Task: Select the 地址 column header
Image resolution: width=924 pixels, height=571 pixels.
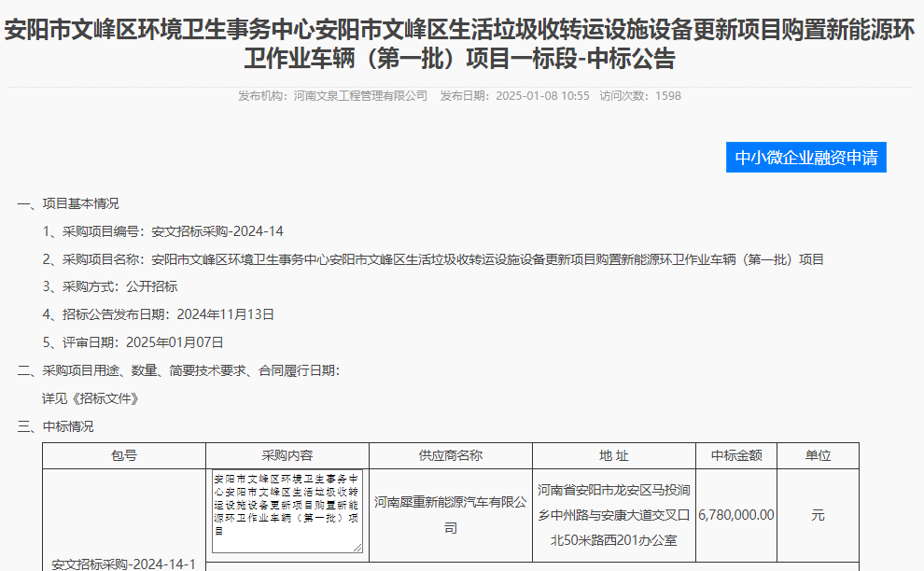Action: click(x=613, y=455)
